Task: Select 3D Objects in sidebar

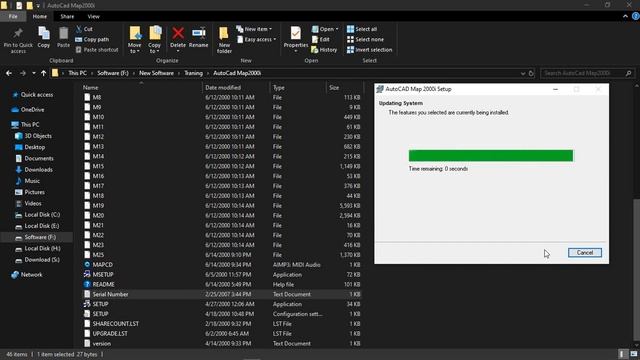Action: point(38,136)
